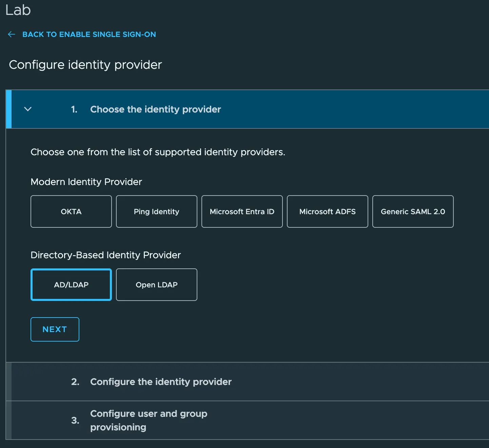Click the step 1 header bar

pos(237,109)
